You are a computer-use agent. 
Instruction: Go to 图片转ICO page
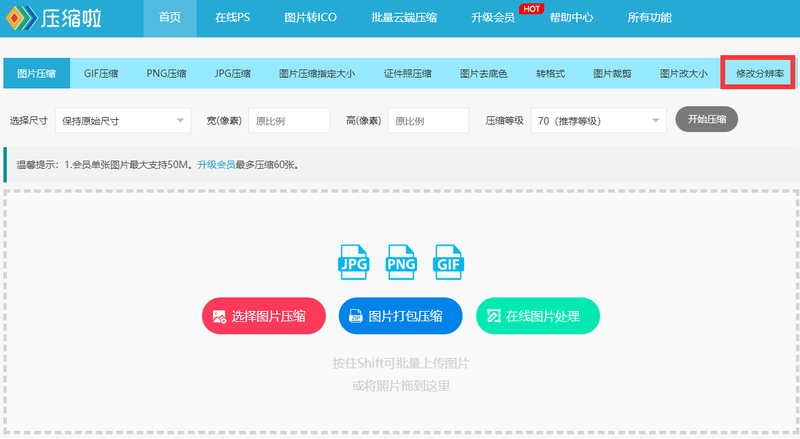[311, 18]
